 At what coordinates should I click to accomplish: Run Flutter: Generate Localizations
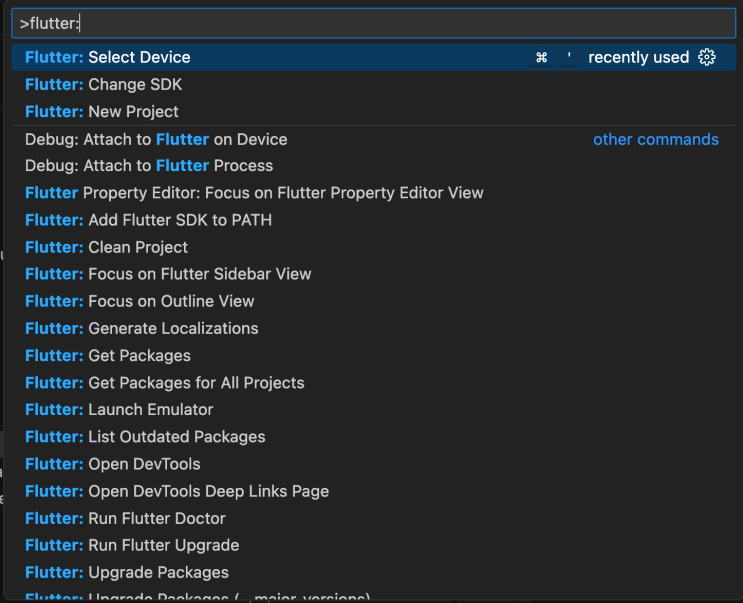coord(373,328)
